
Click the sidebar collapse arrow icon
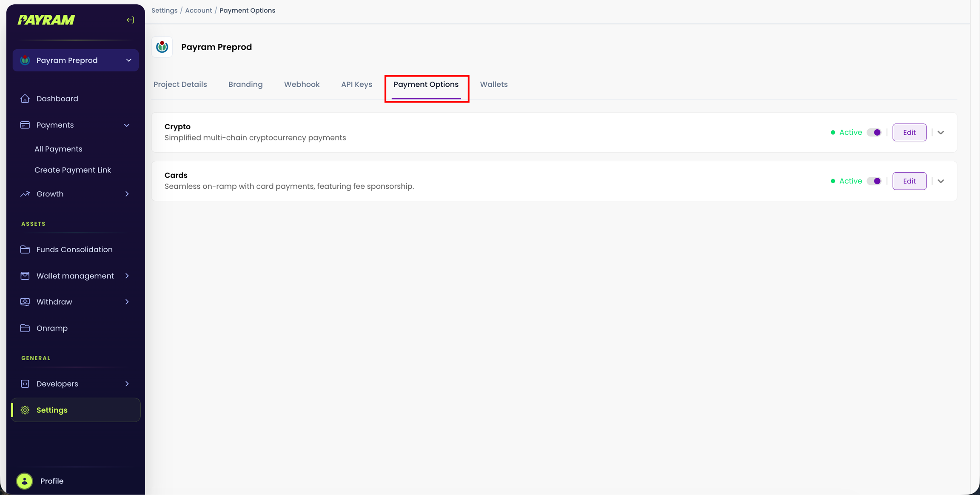tap(130, 20)
